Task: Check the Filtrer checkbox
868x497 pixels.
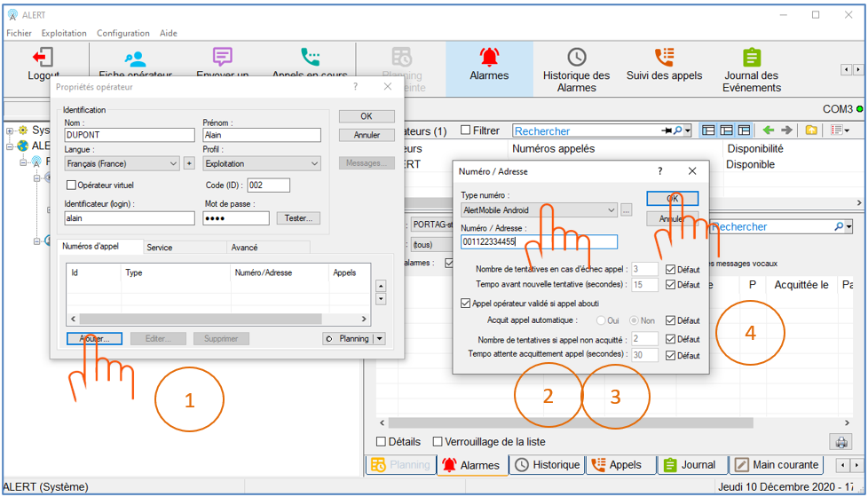Action: click(x=465, y=130)
